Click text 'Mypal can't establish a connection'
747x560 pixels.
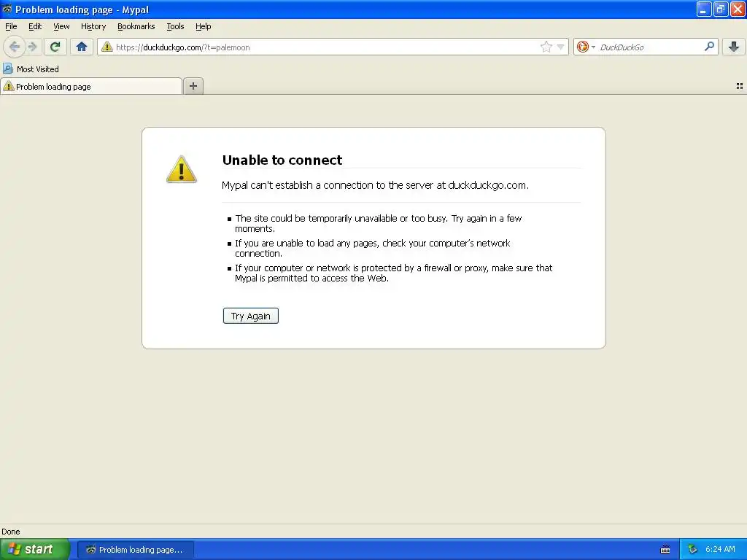(x=376, y=185)
